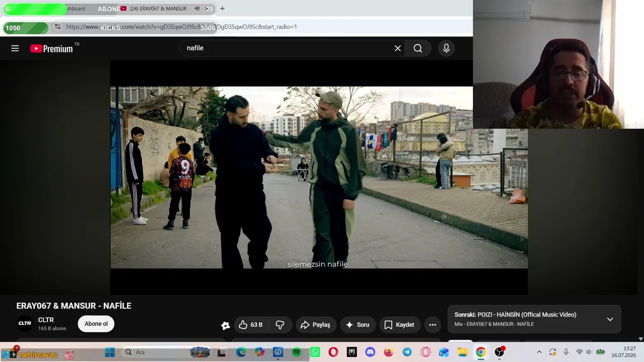Open the CLTR channel avatar
Viewport: 644px width, 362px height.
point(25,324)
